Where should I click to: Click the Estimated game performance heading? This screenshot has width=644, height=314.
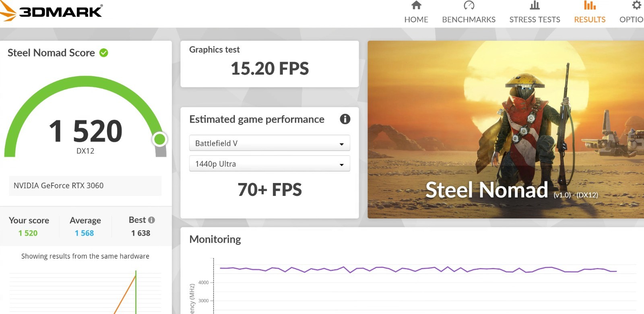click(257, 119)
